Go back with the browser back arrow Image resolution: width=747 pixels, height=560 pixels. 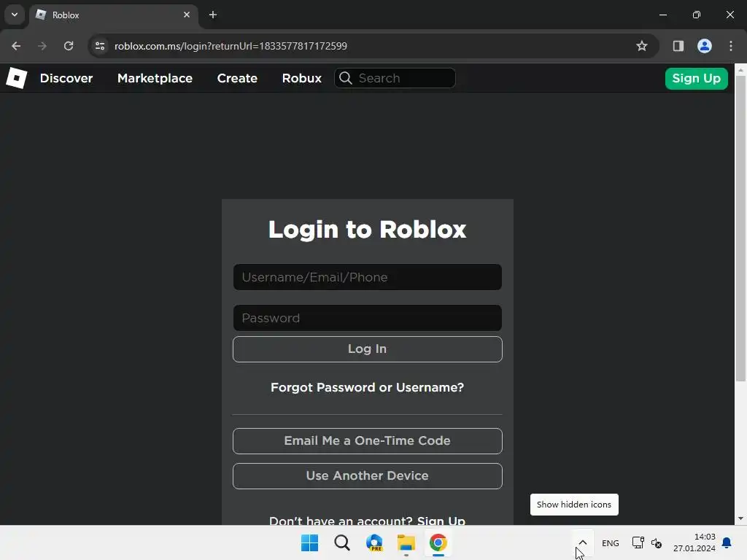click(16, 46)
